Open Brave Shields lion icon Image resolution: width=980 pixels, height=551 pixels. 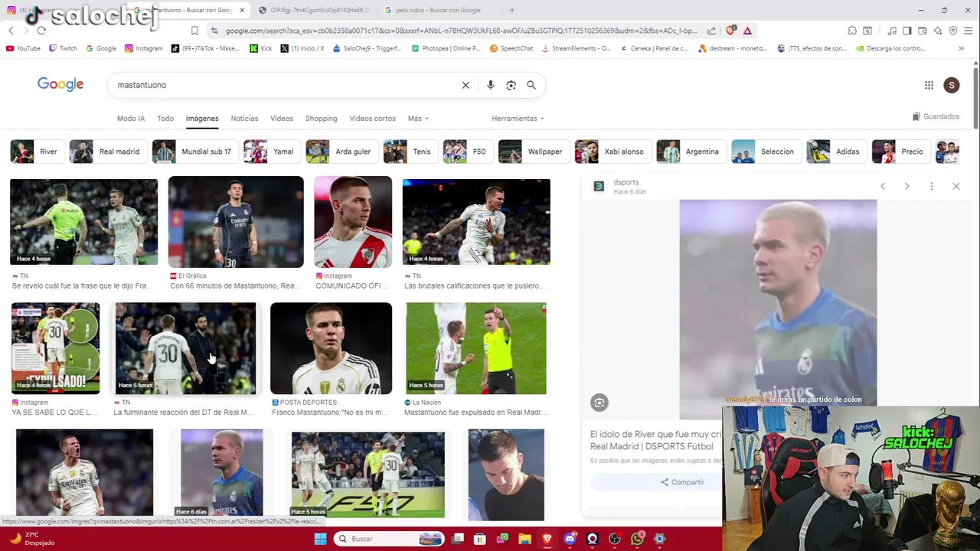click(x=730, y=31)
